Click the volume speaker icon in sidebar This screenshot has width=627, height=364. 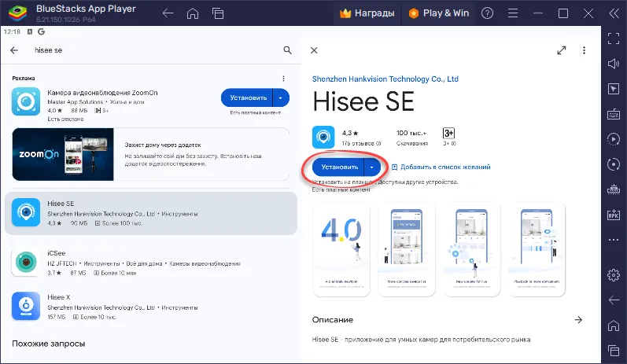tap(614, 64)
